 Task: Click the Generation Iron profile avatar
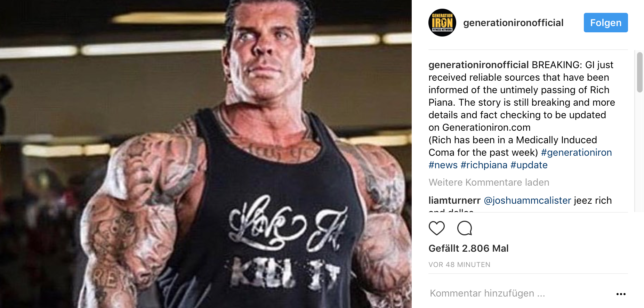click(x=442, y=23)
